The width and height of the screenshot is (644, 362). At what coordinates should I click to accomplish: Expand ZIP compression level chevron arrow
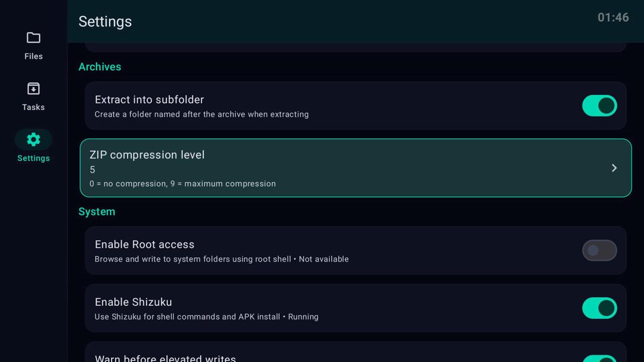tap(614, 168)
